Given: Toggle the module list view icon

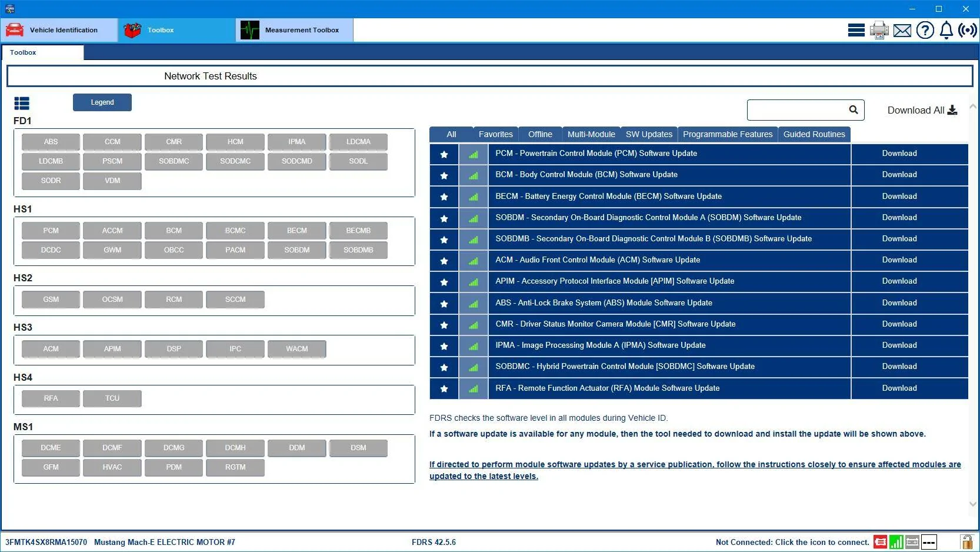Looking at the screenshot, I should coord(22,104).
